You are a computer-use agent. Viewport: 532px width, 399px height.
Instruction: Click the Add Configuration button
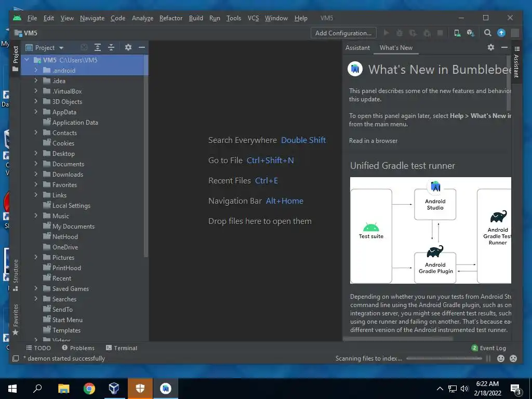343,33
